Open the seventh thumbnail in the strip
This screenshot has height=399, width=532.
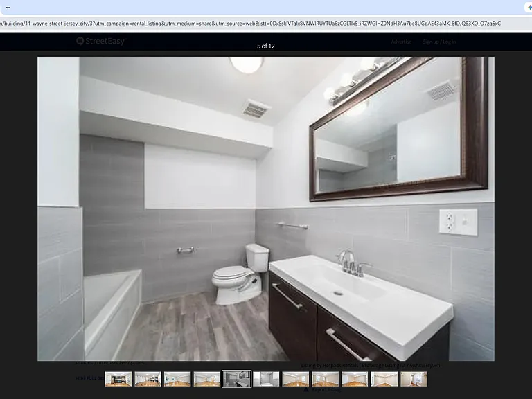(x=296, y=379)
